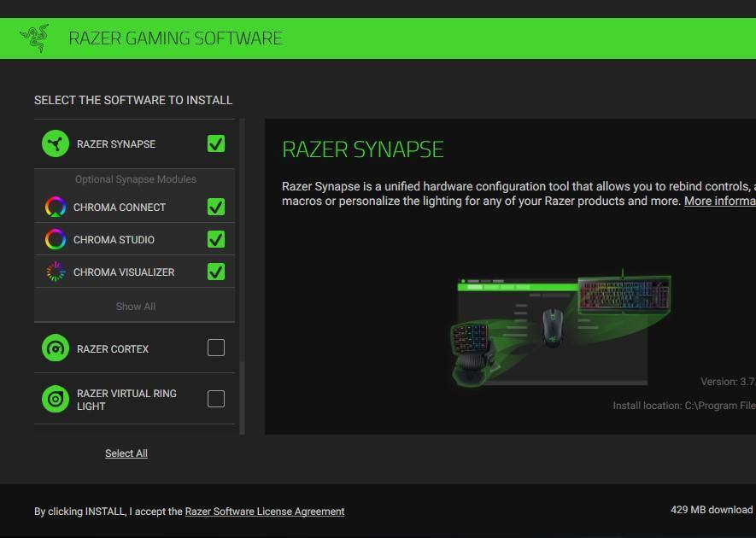The height and width of the screenshot is (538, 756).
Task: Disable the Chroma Studio module checkbox
Action: coord(216,240)
